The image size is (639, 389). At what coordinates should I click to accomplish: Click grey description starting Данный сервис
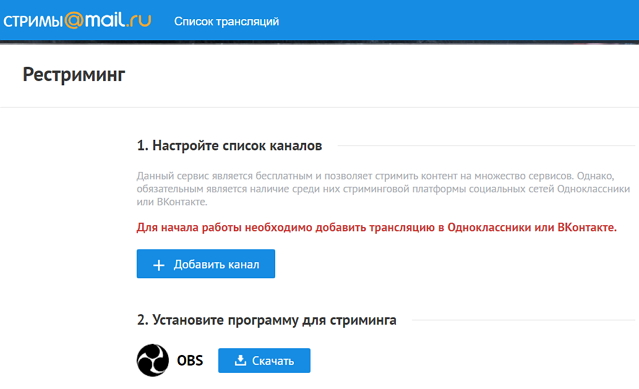(383, 189)
